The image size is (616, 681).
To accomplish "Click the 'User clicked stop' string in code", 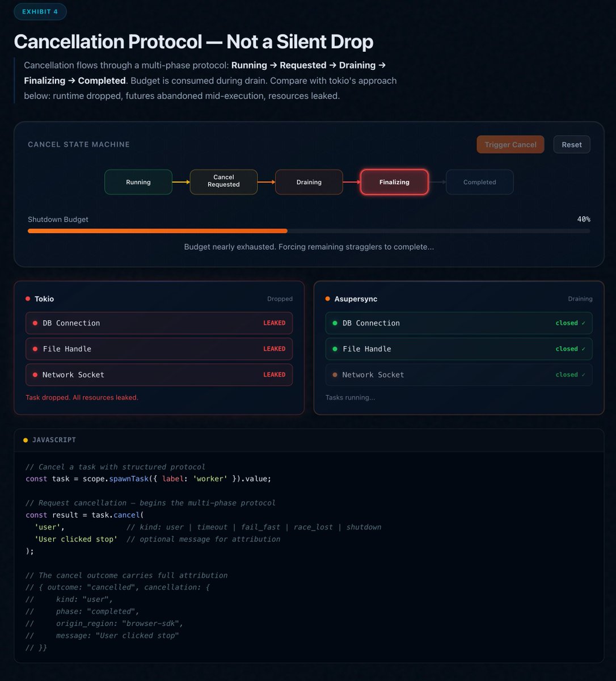I will click(x=76, y=539).
